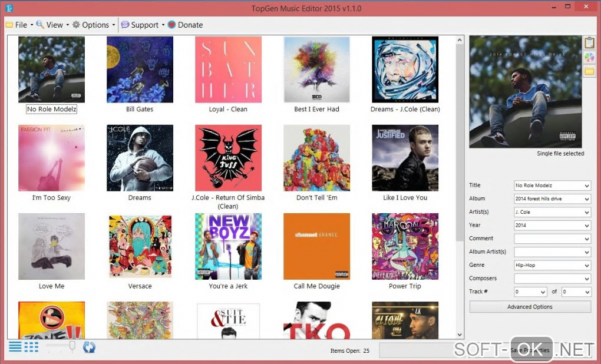Viewport: 601px width, 364px height.
Task: Select the Suit & Tie cover thumbnail
Action: pos(228,320)
